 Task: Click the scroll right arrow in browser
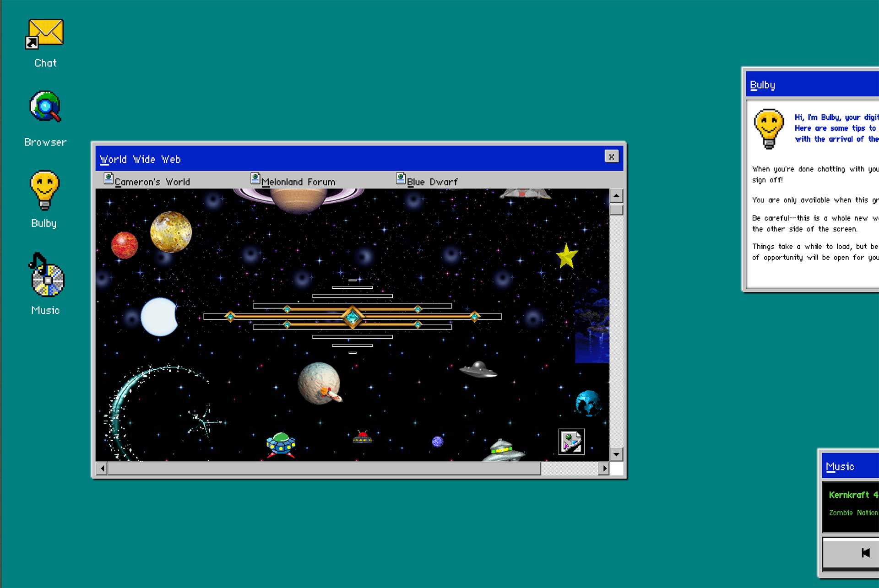tap(604, 468)
